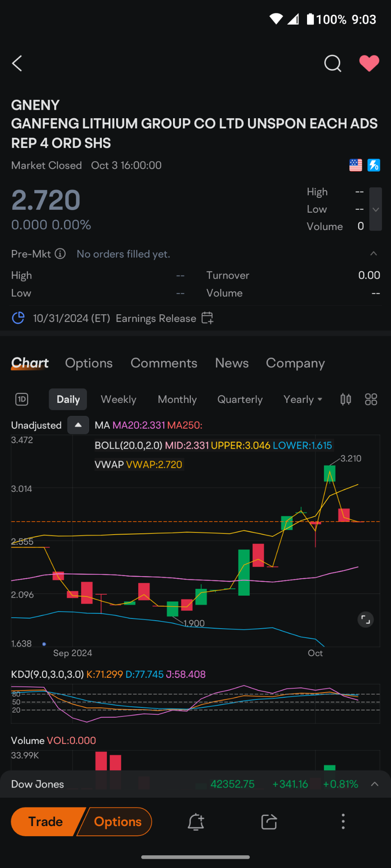Open the Yearly timeframe dropdown
Viewport: 391px width, 868px height.
(303, 399)
